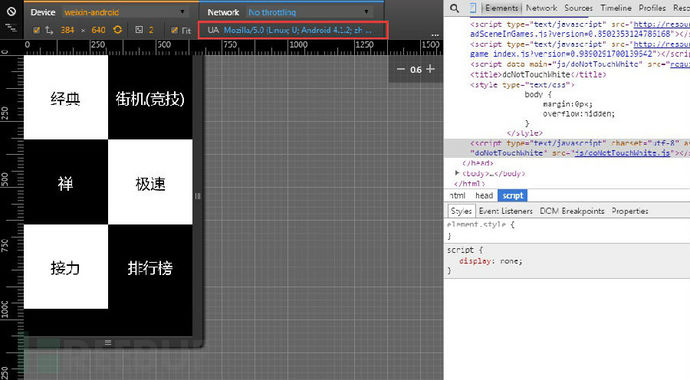
Task: Click the display property in script rule
Action: (x=474, y=261)
